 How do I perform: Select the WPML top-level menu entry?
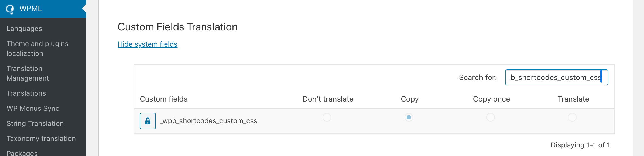(x=31, y=8)
